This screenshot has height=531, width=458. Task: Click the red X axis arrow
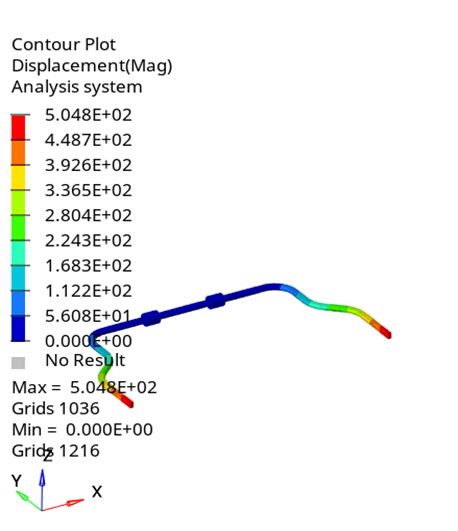pos(63,505)
